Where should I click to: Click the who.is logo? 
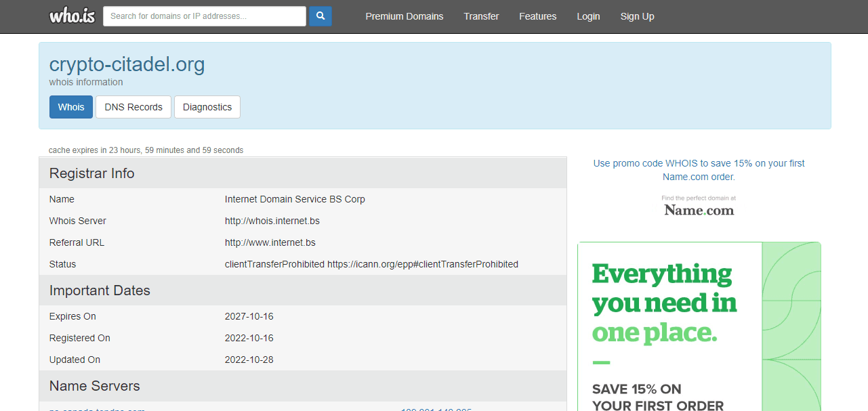[x=72, y=16]
